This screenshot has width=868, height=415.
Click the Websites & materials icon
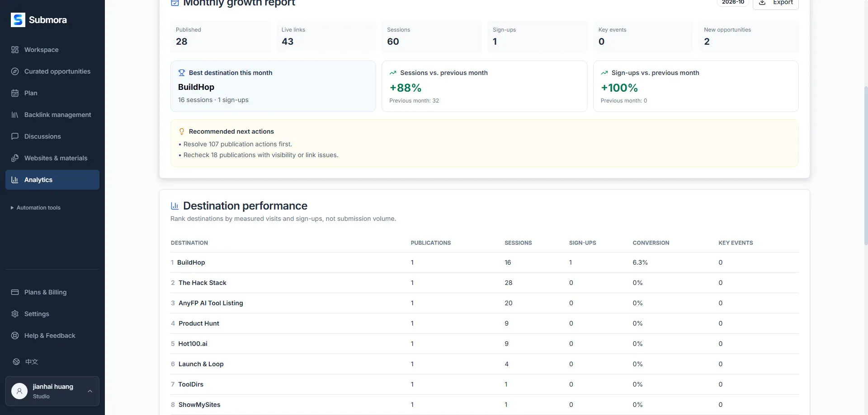pyautogui.click(x=15, y=158)
